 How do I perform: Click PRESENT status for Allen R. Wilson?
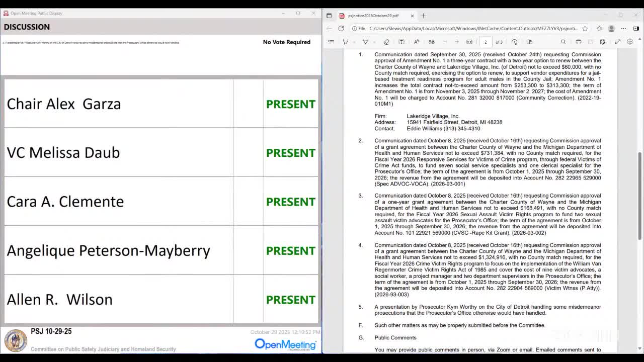[291, 300]
